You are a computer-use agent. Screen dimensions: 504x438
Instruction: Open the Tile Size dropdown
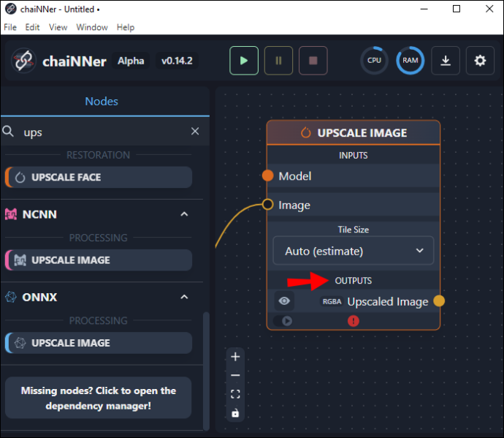354,251
